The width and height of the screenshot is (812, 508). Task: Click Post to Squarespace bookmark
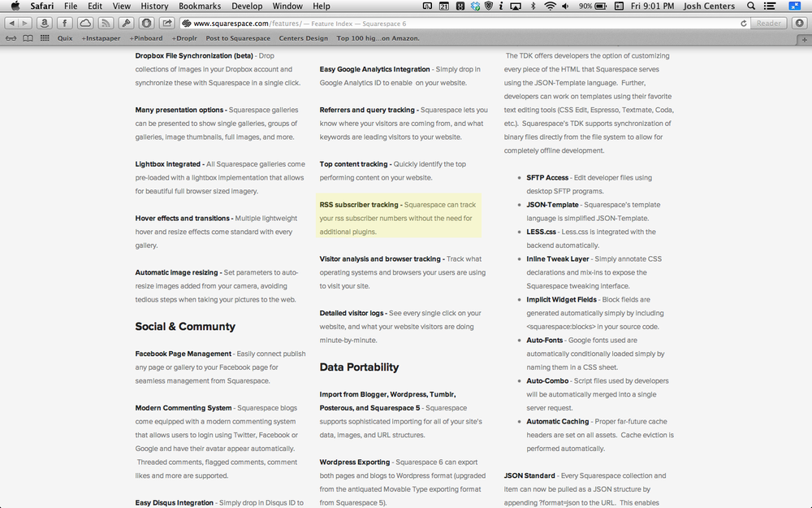[238, 38]
